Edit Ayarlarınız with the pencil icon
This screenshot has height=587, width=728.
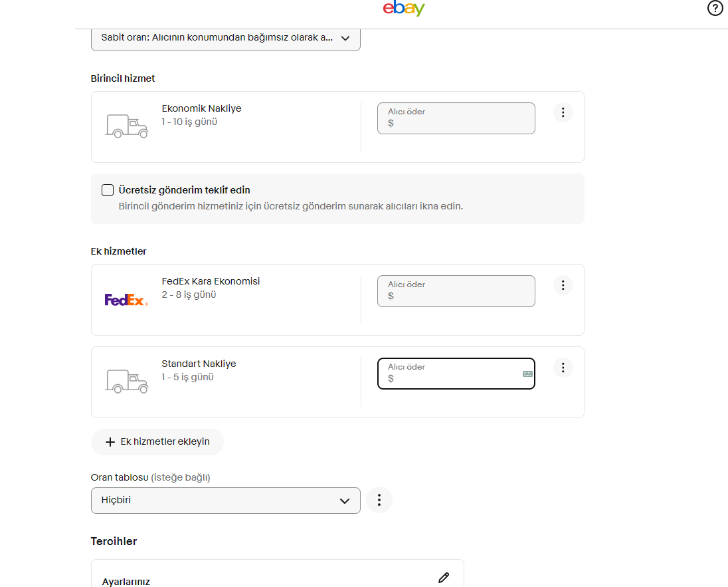444,578
